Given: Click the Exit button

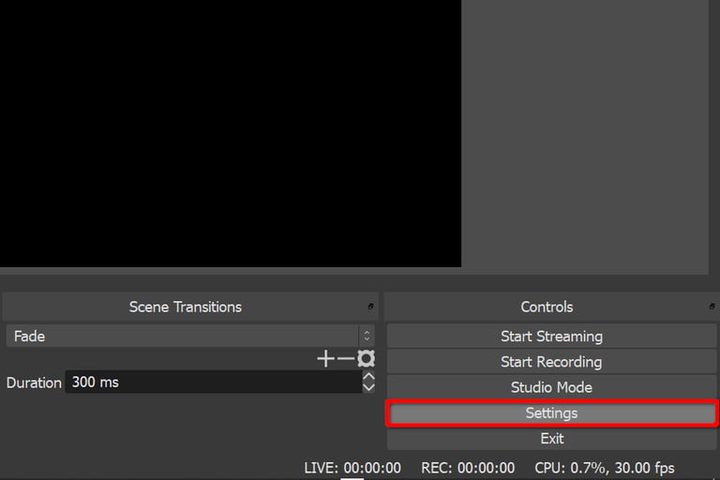Looking at the screenshot, I should [x=551, y=438].
